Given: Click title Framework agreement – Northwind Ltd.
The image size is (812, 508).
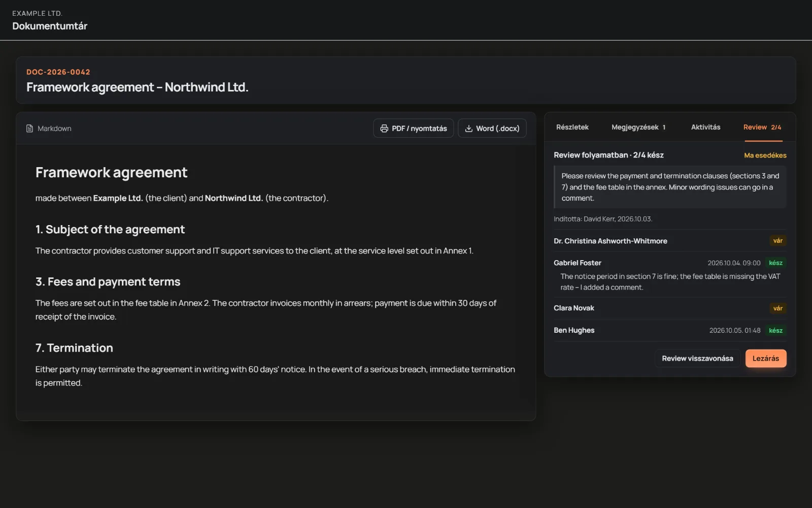Looking at the screenshot, I should (x=138, y=87).
